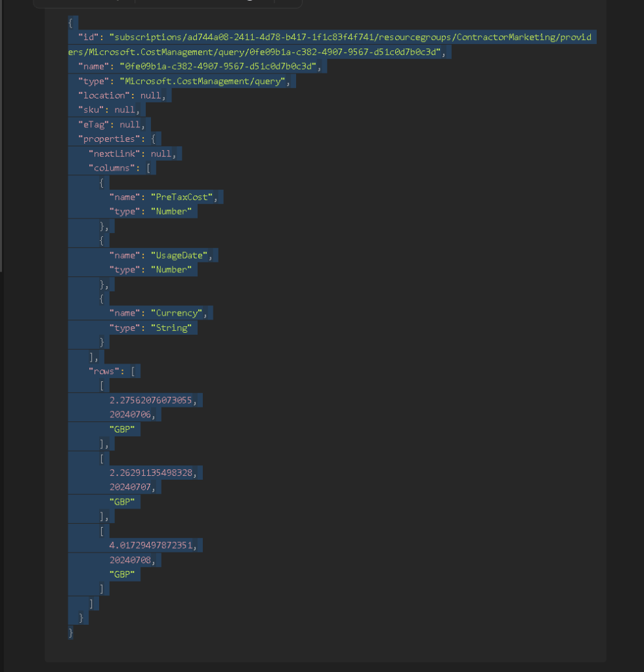This screenshot has width=644, height=672.
Task: Click the date value 20240708
Action: click(131, 560)
